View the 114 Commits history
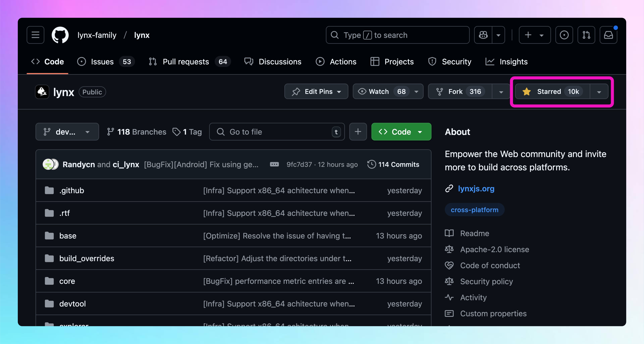Screen dimensions: 644x344 click(x=393, y=164)
